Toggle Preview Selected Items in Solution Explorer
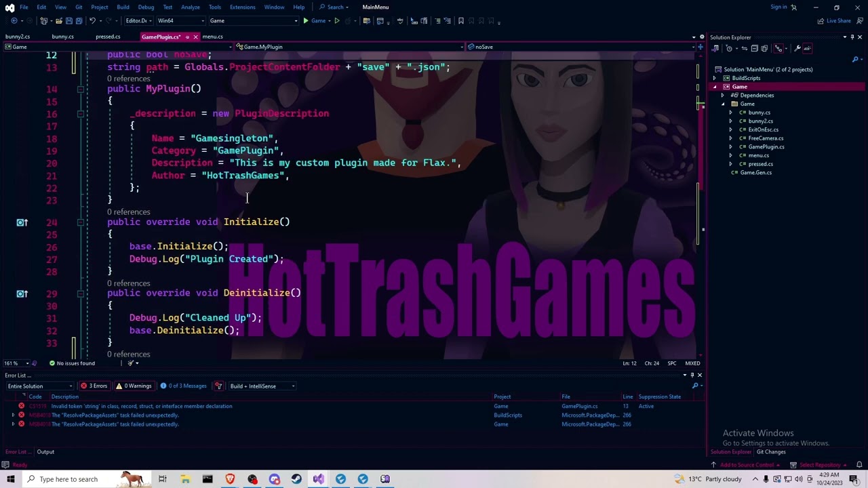The image size is (868, 488). click(x=808, y=48)
